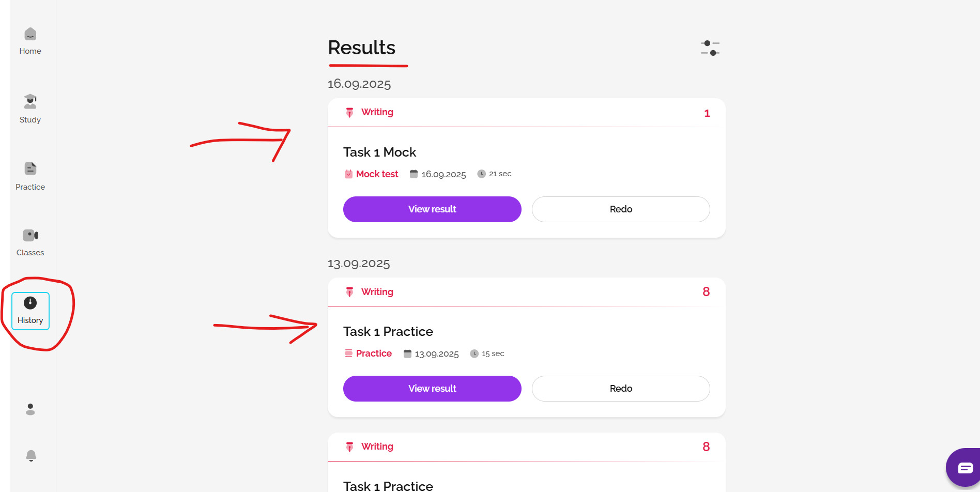
Task: Redo the 13.09.2025 Task 1 Practice
Action: point(621,389)
